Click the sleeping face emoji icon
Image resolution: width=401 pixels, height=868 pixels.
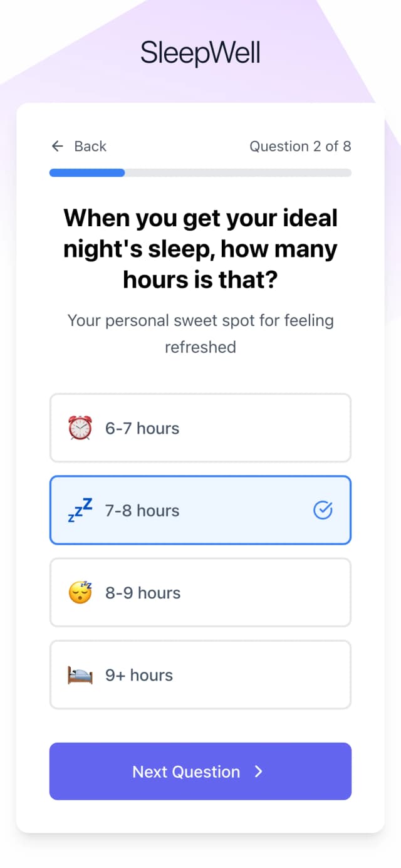click(80, 592)
